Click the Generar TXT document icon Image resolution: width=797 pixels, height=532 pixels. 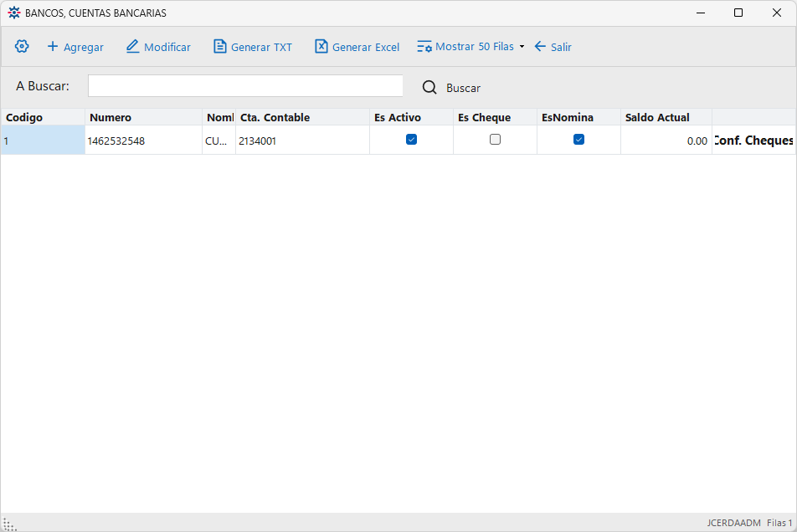tap(219, 46)
